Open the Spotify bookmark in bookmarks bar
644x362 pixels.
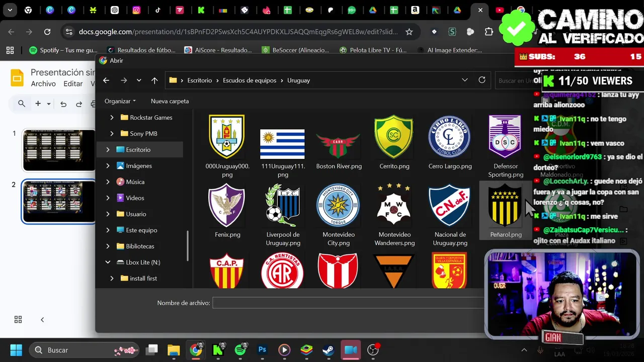pyautogui.click(x=63, y=50)
